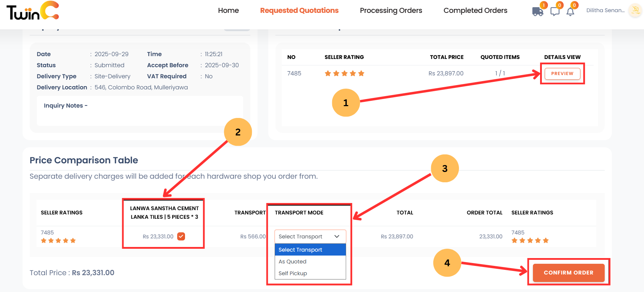Image resolution: width=644 pixels, height=292 pixels.
Task: Open the Requested Quotations tab
Action: pos(299,10)
